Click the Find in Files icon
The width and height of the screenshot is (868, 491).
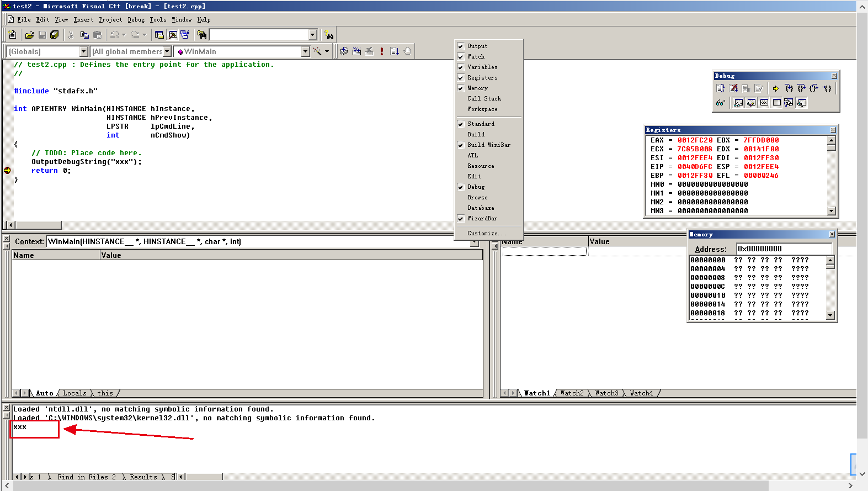[x=202, y=35]
